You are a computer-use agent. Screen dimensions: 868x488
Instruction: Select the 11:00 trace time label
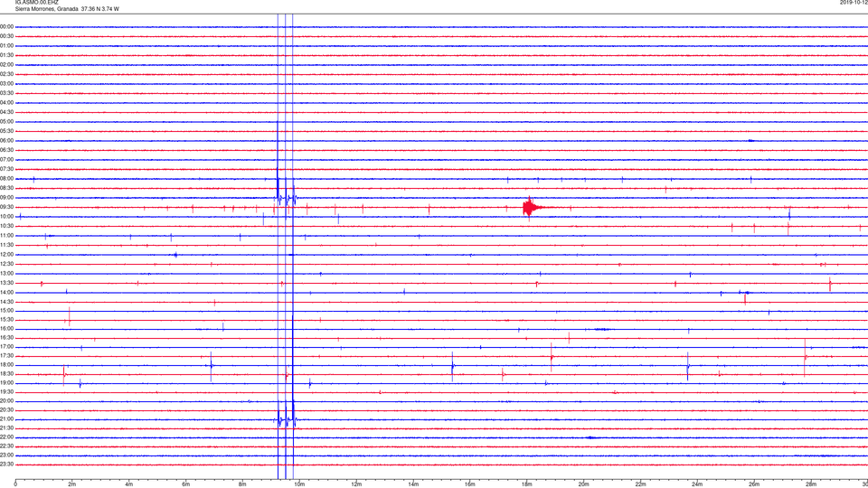(6, 235)
